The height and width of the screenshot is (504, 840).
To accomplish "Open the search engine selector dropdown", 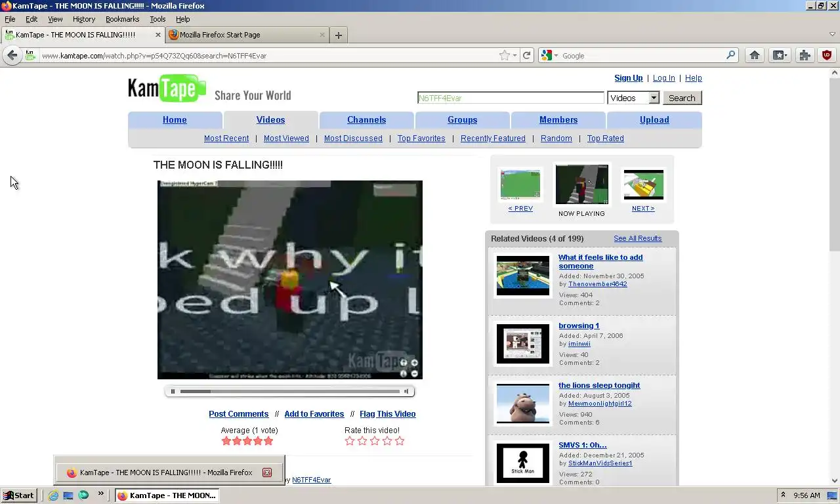I will pos(549,56).
